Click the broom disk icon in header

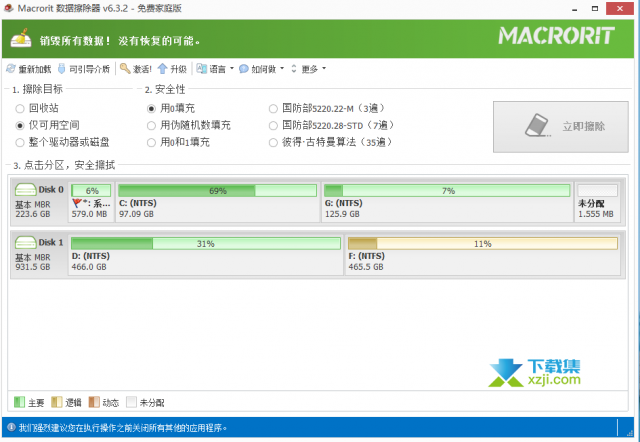(x=21, y=38)
